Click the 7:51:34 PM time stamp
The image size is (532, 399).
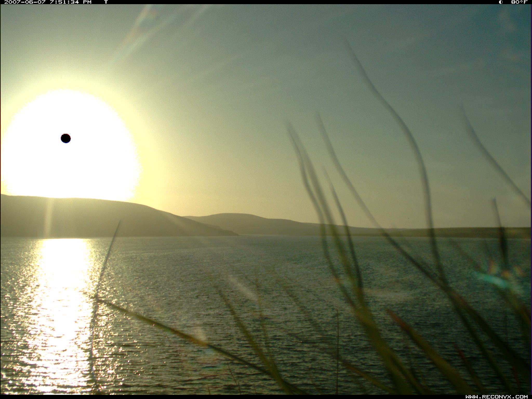pos(64,2)
